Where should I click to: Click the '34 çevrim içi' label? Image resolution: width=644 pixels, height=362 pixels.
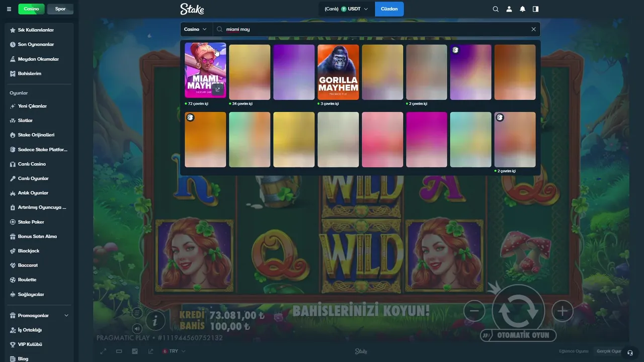tap(242, 104)
